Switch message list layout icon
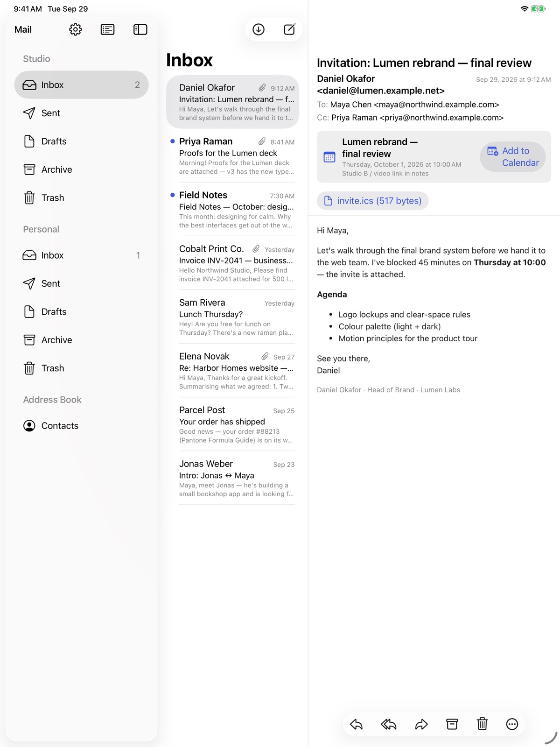 tap(107, 29)
